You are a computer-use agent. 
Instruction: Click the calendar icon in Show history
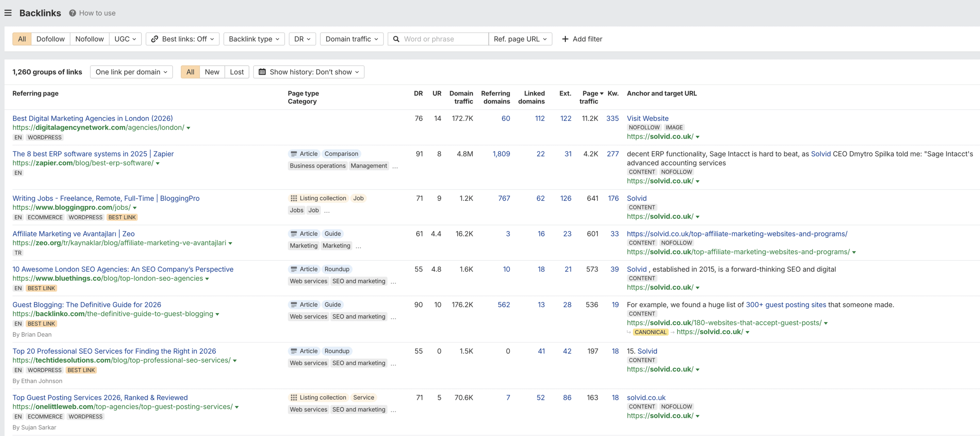pos(262,72)
